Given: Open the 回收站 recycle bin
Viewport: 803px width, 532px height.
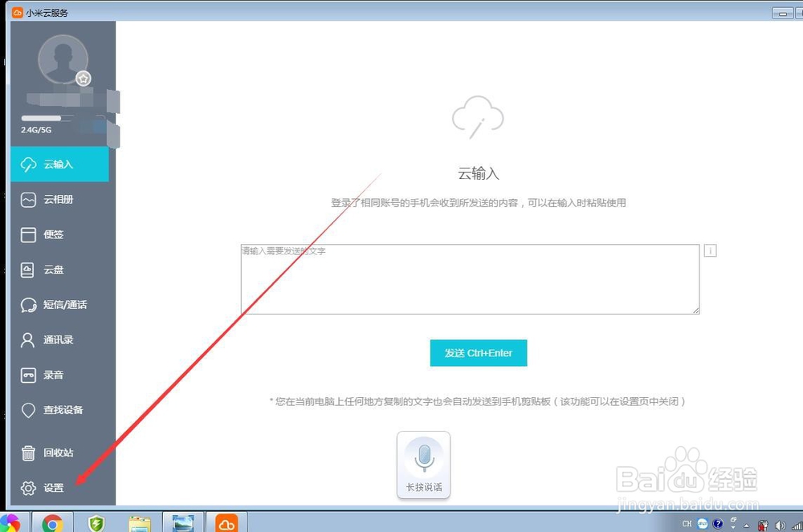Looking at the screenshot, I should pos(59,453).
